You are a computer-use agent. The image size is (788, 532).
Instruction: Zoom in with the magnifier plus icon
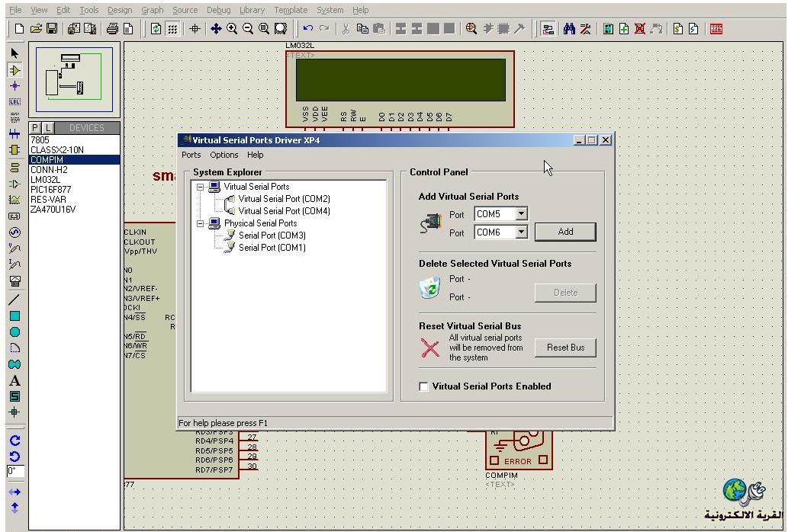coord(232,29)
